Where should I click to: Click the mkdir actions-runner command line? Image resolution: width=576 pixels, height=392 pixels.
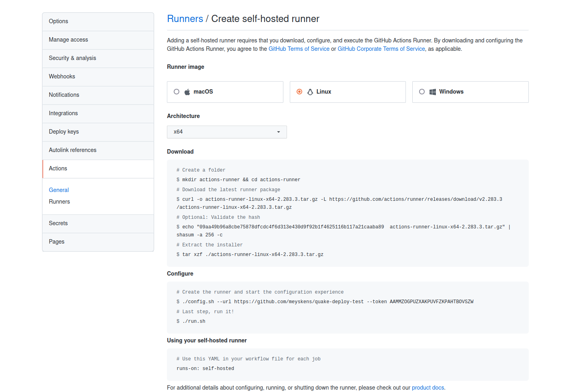pyautogui.click(x=239, y=180)
